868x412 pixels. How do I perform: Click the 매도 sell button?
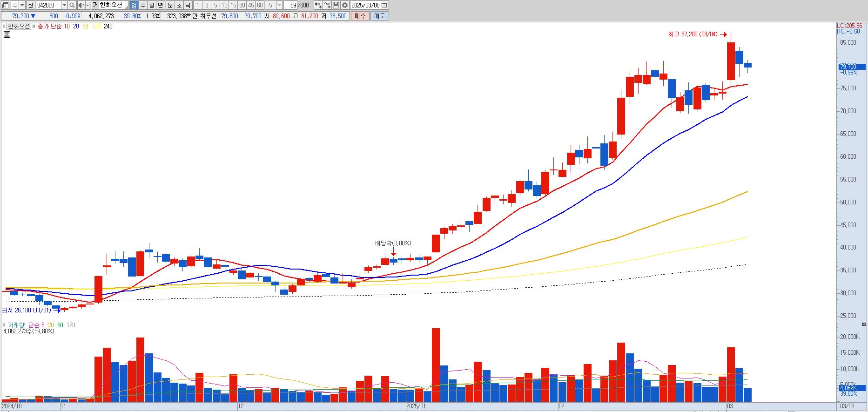point(379,16)
